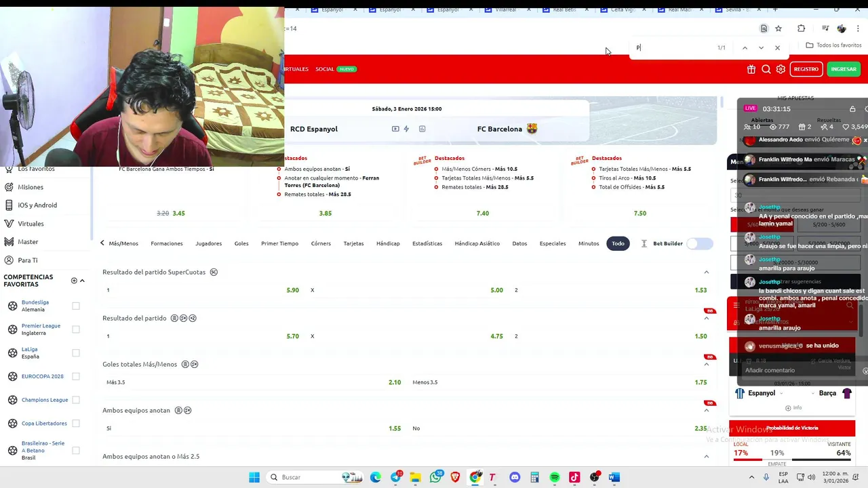Add a favorite competition with plus icon
Viewport: 868px width, 488px height.
74,281
